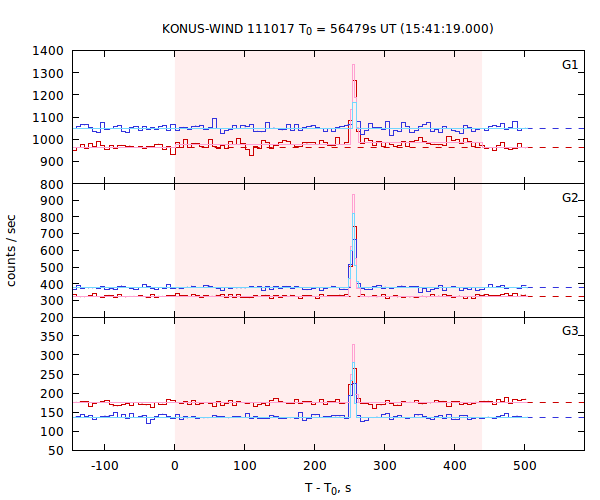Click the 300 x-axis tick label

[x=385, y=466]
